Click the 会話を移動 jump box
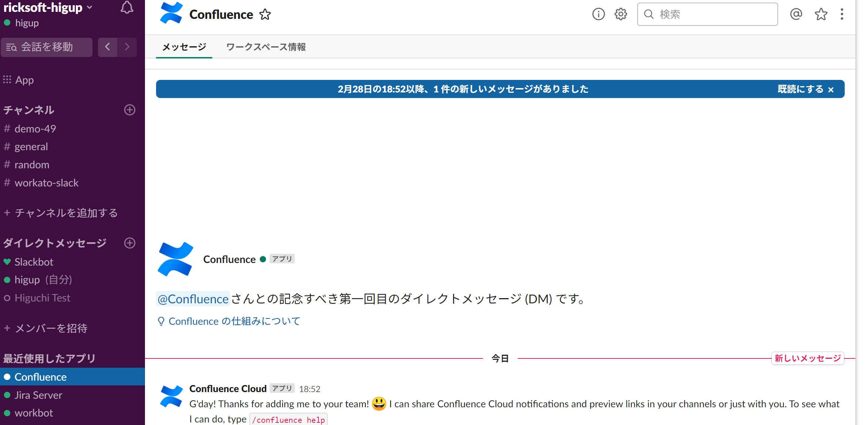 pos(47,47)
